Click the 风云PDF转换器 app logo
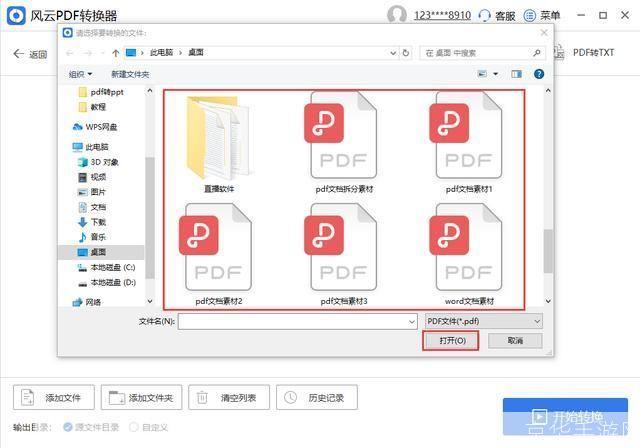The image size is (640, 448). [x=16, y=16]
